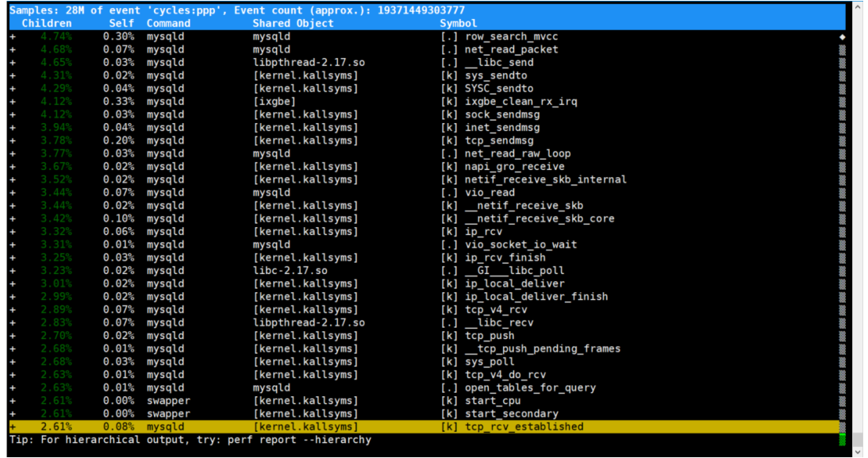Select the open_tables_for_query symbol

(530, 387)
